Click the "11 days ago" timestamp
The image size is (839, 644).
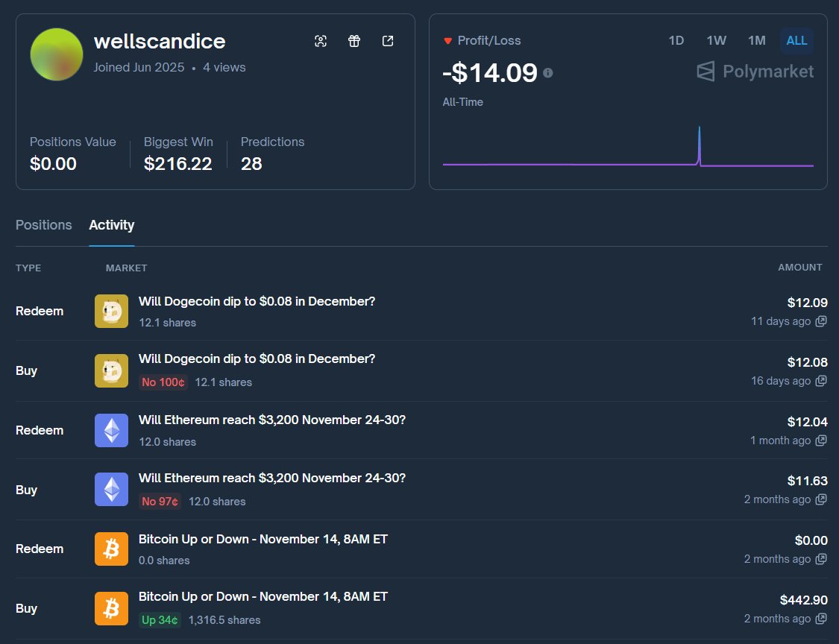click(x=781, y=321)
